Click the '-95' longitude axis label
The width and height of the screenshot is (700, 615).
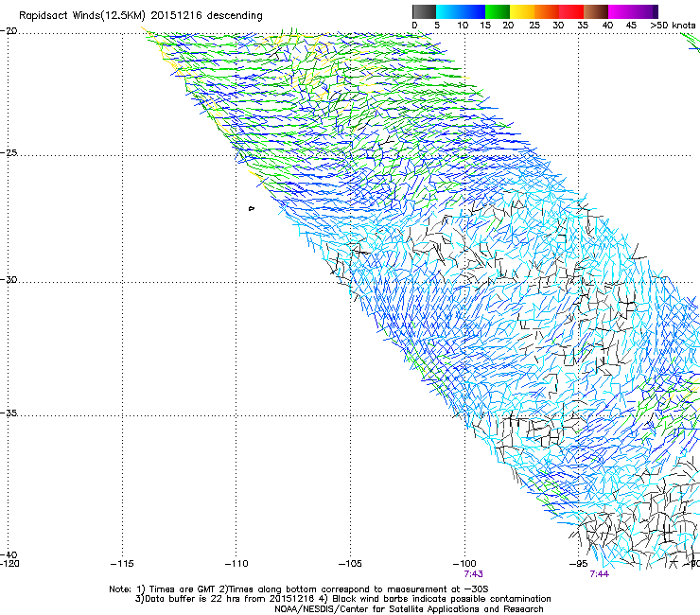(x=579, y=564)
